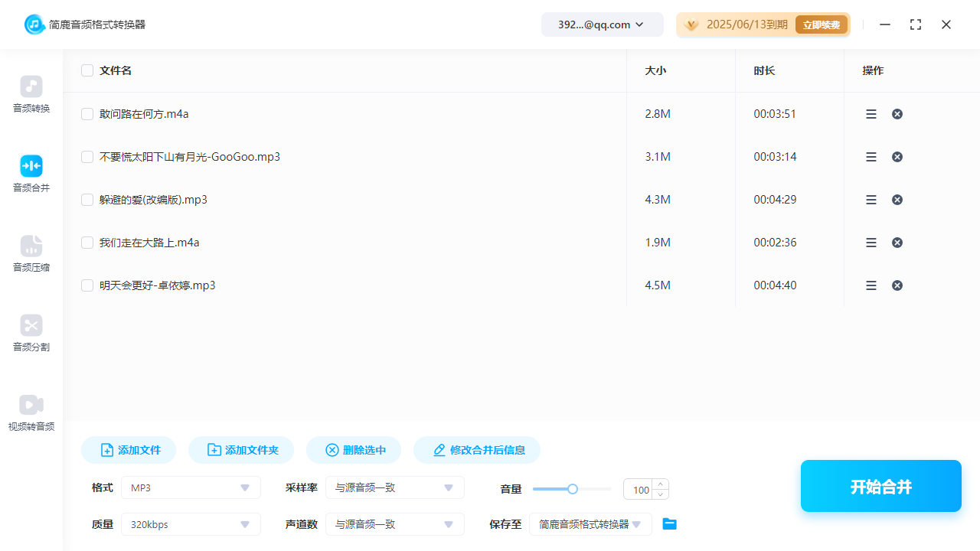
Task: Check 不要慌太阳下山有月光-GooGoo.mp3
Action: (x=87, y=156)
